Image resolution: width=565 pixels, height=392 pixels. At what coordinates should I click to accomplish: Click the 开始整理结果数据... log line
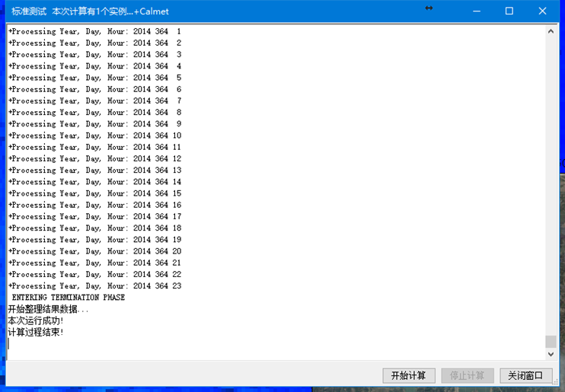click(x=47, y=309)
